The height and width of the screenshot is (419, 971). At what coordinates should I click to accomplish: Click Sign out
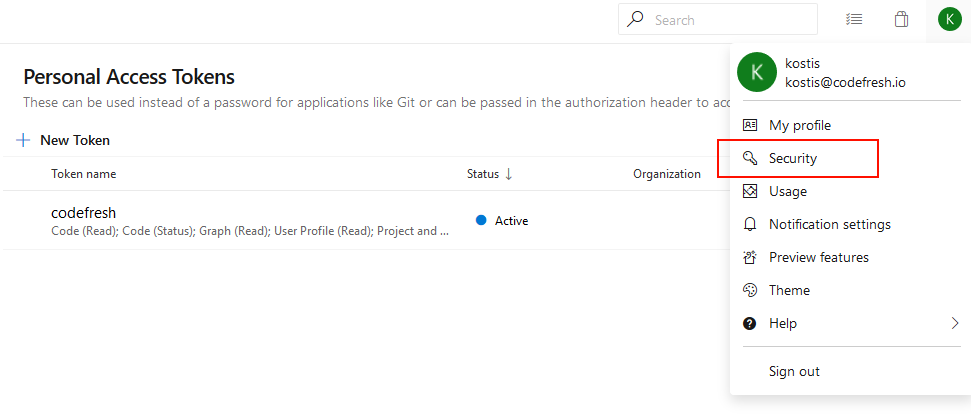(794, 371)
